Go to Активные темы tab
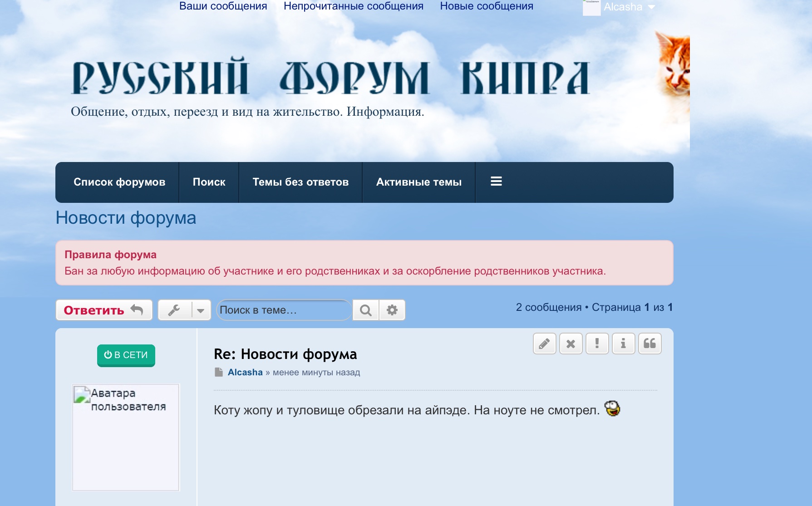Image resolution: width=812 pixels, height=506 pixels. click(x=418, y=182)
